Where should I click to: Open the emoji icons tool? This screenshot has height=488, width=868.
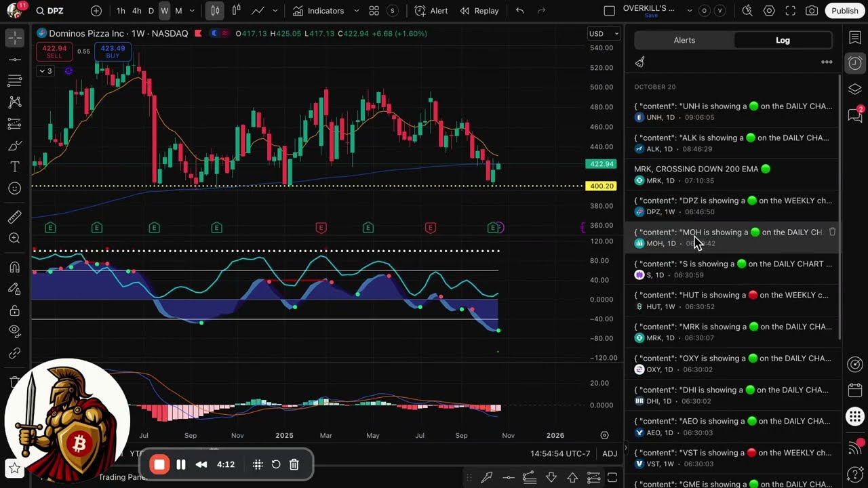[14, 188]
